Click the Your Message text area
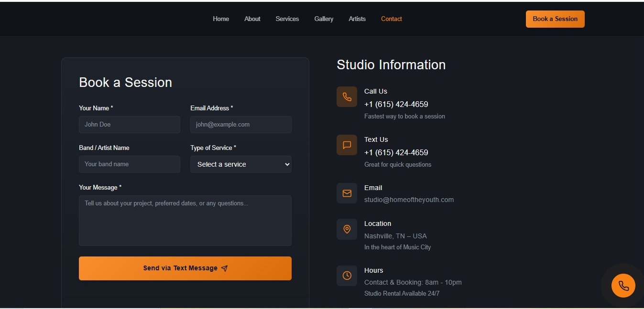 tap(185, 220)
